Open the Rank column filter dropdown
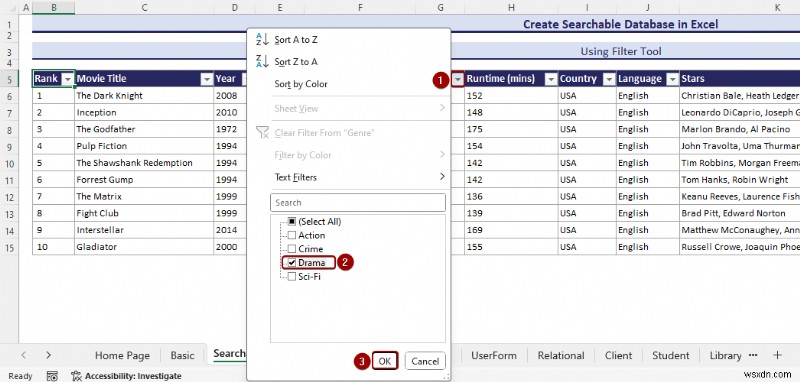Viewport: 800px width, 382px height. (67, 79)
